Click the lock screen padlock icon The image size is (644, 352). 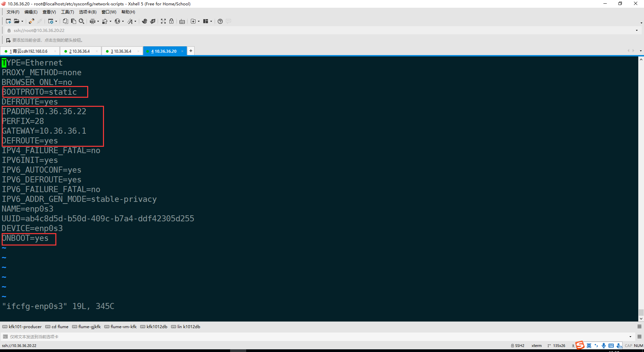click(x=171, y=21)
